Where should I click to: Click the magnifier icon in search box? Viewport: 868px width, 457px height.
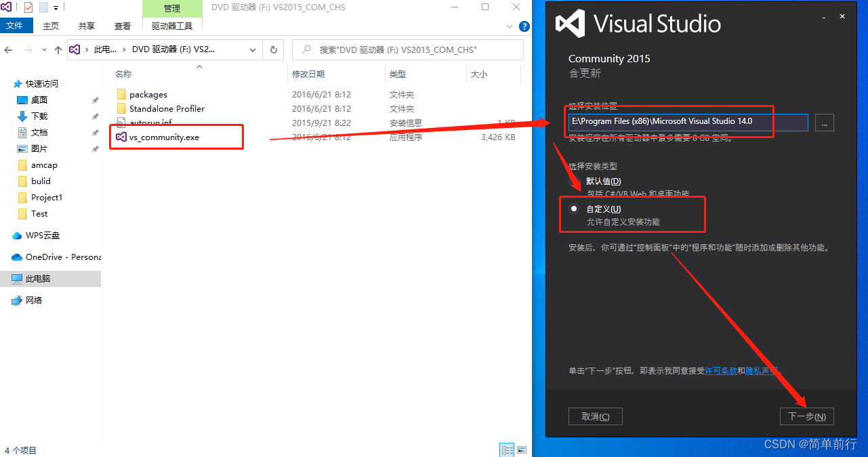click(x=307, y=50)
